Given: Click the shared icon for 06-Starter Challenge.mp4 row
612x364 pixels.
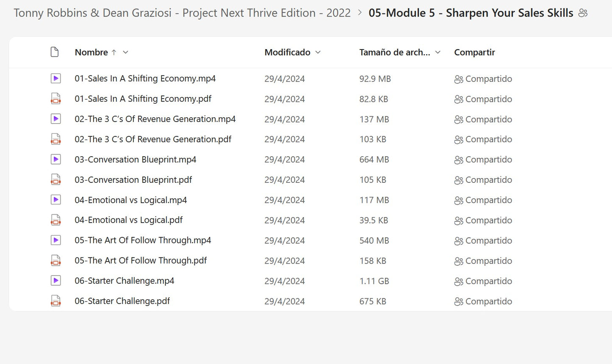Looking at the screenshot, I should click(x=458, y=281).
